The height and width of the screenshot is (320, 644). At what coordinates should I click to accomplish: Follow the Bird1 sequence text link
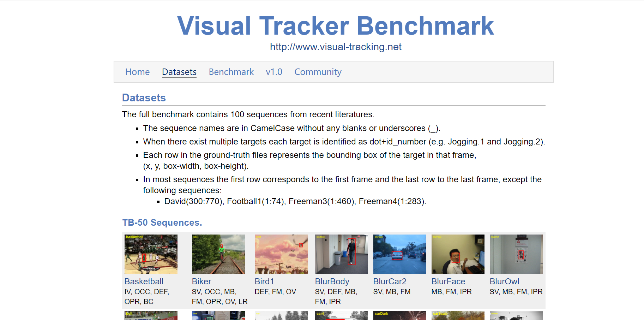click(264, 282)
